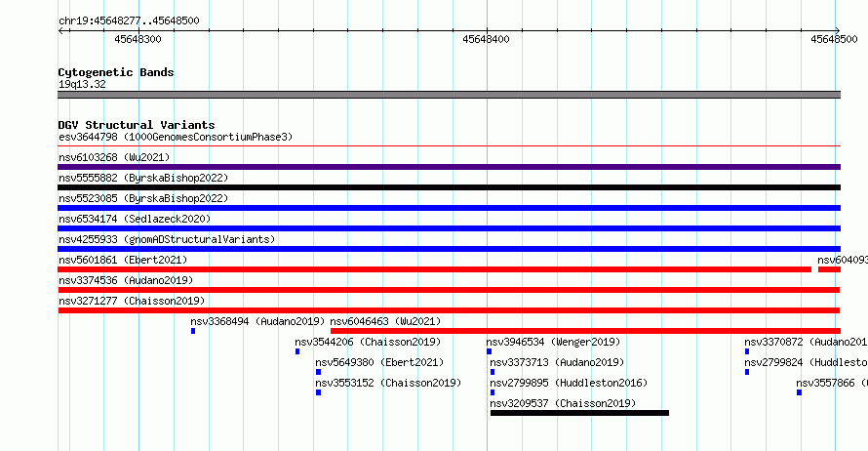
Task: Click the blue nsv6534174 variant bar
Action: 449,228
